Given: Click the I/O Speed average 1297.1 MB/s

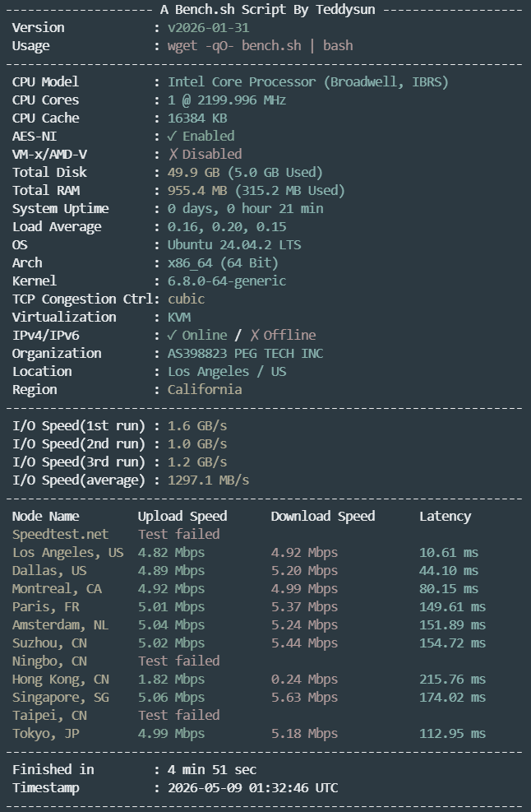Looking at the screenshot, I should pyautogui.click(x=208, y=480).
